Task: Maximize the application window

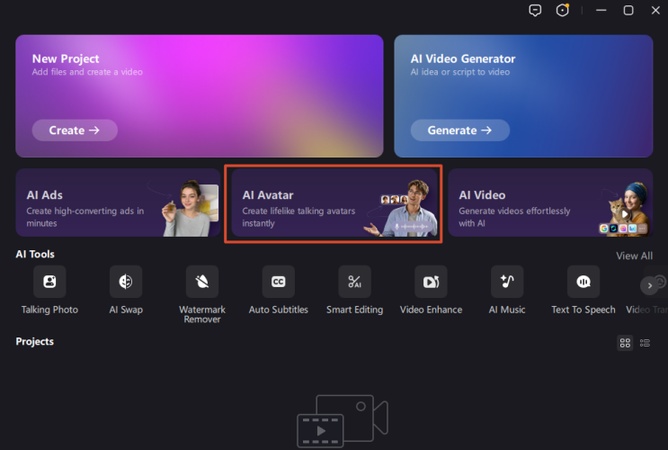Action: click(x=628, y=10)
